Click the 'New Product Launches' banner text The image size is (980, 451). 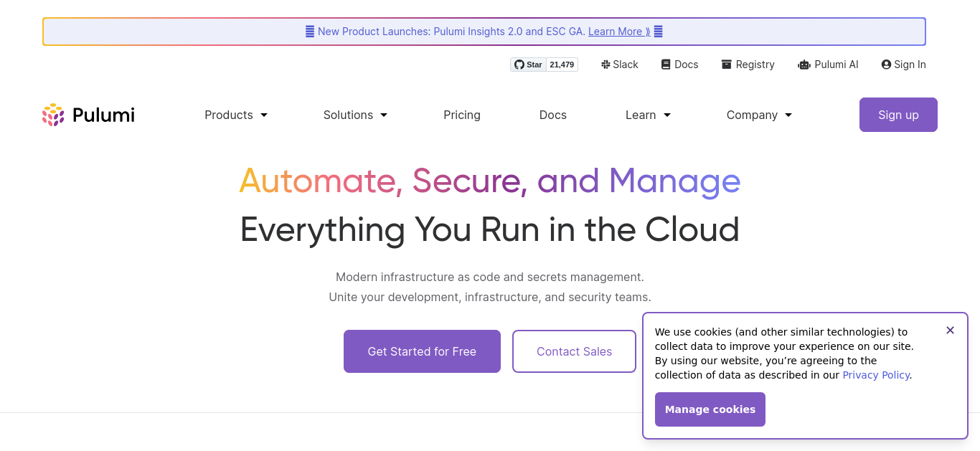(x=451, y=32)
